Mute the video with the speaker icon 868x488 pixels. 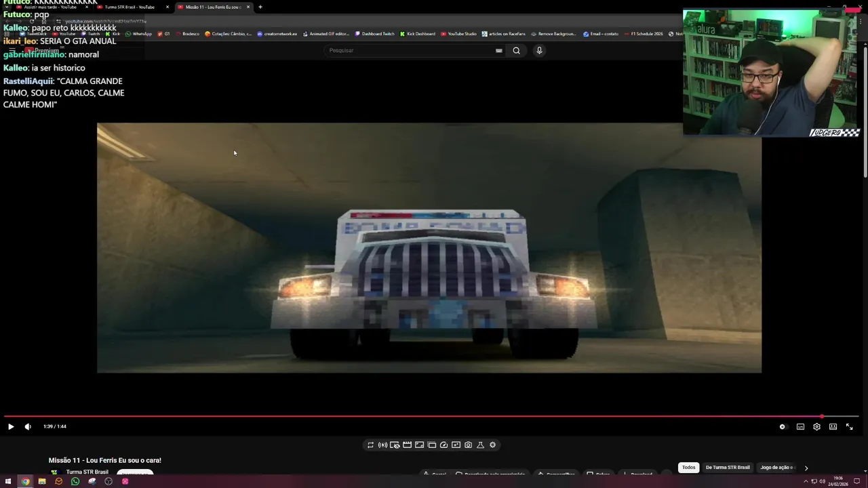point(28,426)
